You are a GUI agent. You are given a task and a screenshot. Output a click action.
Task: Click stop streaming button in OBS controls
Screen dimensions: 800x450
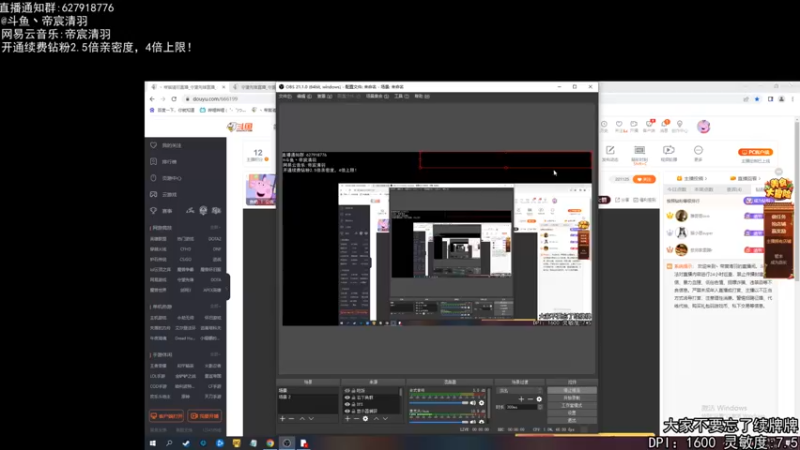click(x=571, y=390)
